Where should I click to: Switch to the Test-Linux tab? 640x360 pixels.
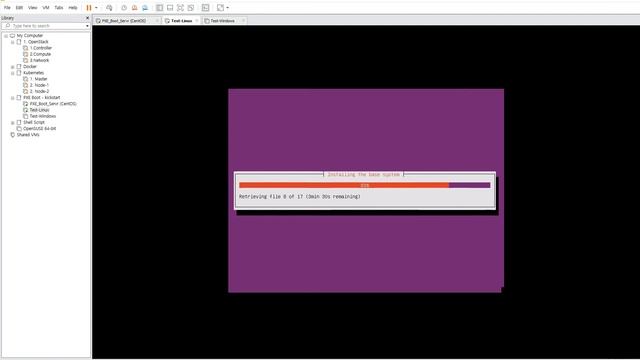182,20
